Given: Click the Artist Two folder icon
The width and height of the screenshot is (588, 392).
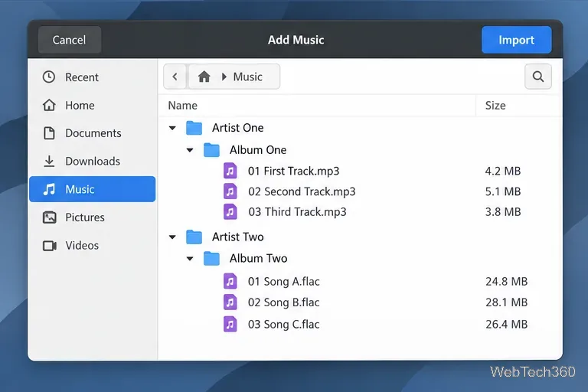Looking at the screenshot, I should (x=194, y=237).
